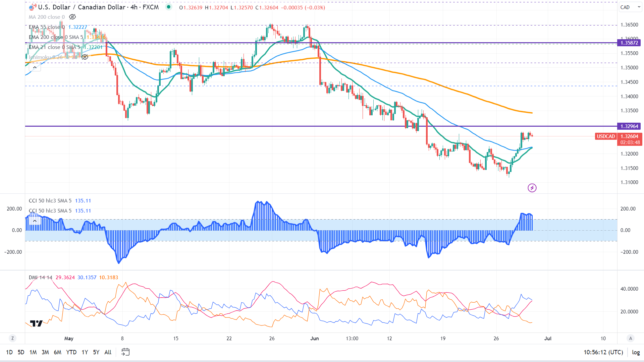Open the CAD currency dropdown
The width and height of the screenshot is (644, 362).
[630, 7]
